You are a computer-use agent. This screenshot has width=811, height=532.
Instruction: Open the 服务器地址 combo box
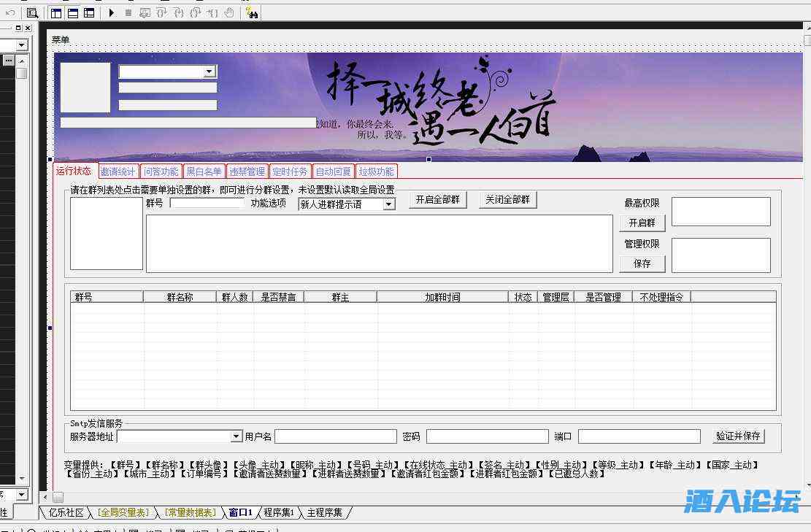237,436
